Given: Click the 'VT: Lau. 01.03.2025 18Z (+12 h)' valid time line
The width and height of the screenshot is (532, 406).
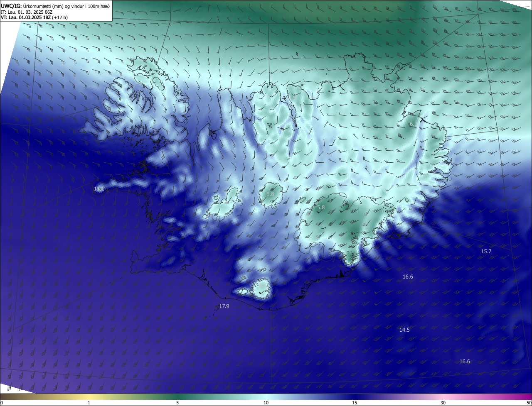Looking at the screenshot, I should (34, 17).
